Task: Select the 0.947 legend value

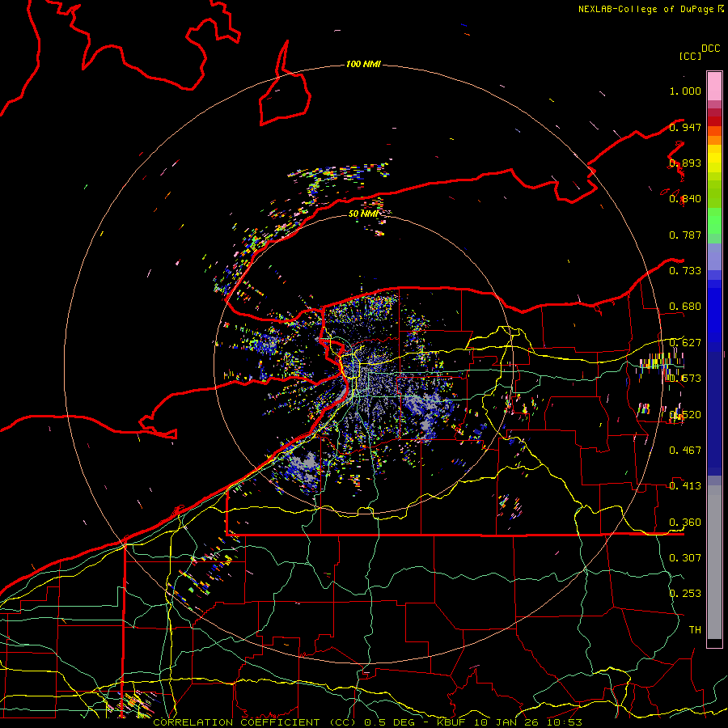Action: point(685,127)
